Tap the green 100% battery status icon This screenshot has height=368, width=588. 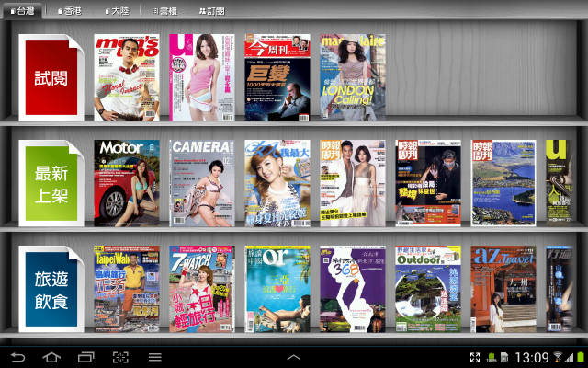click(492, 358)
